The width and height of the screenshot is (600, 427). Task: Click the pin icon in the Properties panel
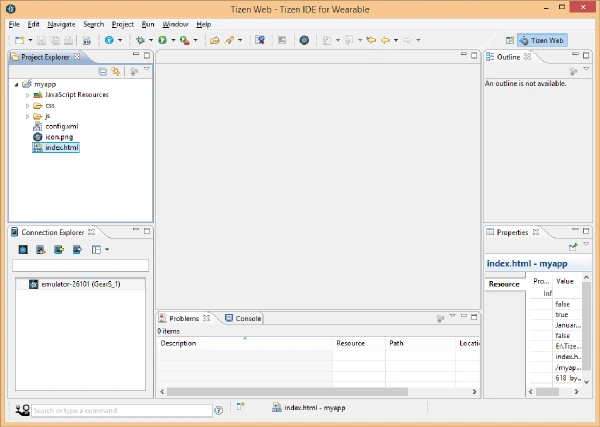point(573,246)
